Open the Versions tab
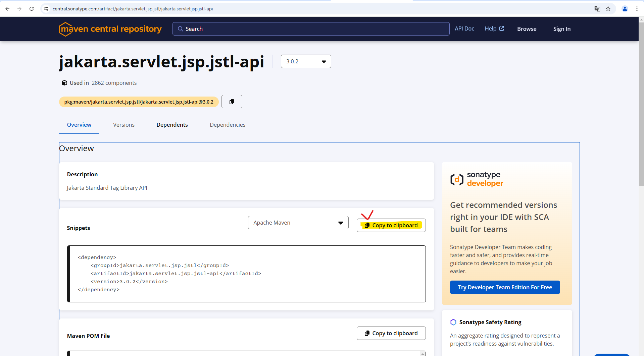Image resolution: width=644 pixels, height=356 pixels. coord(124,125)
